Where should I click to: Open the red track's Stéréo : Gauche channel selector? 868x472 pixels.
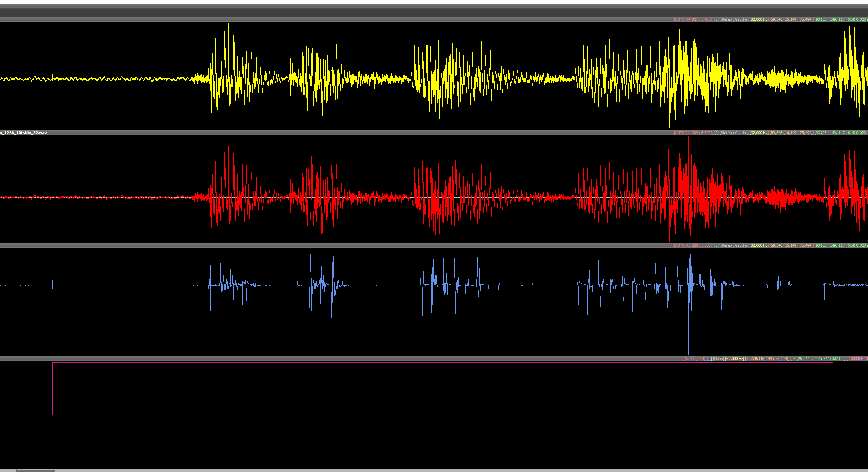734,133
